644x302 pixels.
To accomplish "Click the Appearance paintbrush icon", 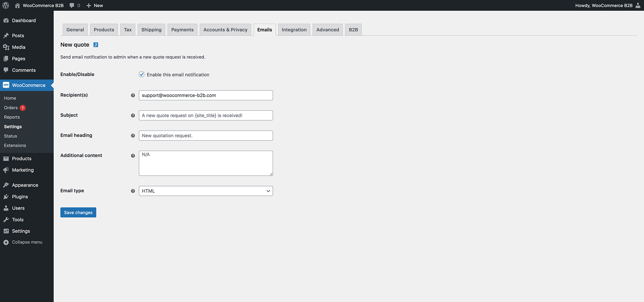I will (6, 185).
